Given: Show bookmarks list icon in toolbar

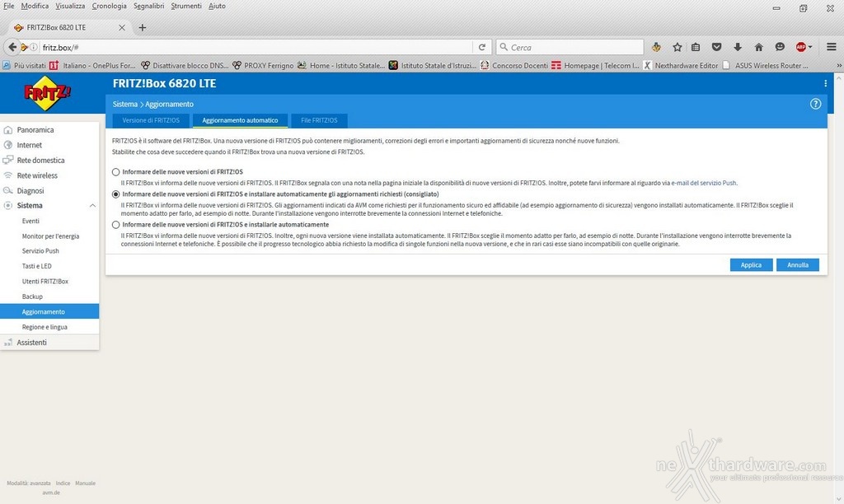Looking at the screenshot, I should [696, 47].
